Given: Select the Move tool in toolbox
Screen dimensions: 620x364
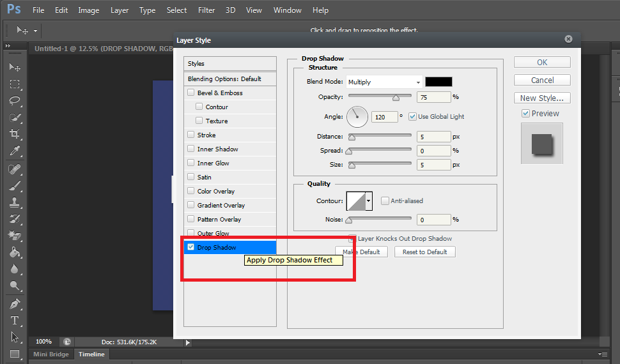Looking at the screenshot, I should [15, 67].
